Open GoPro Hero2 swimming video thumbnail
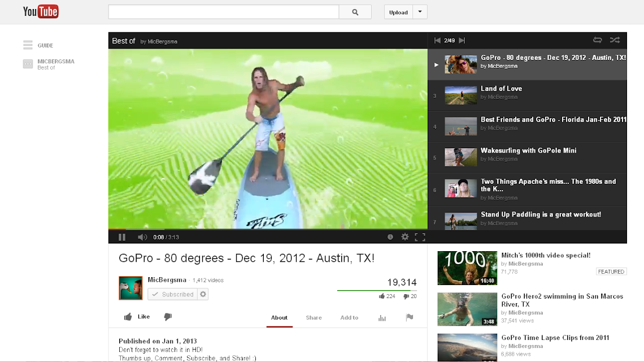The width and height of the screenshot is (644, 362). [x=467, y=309]
